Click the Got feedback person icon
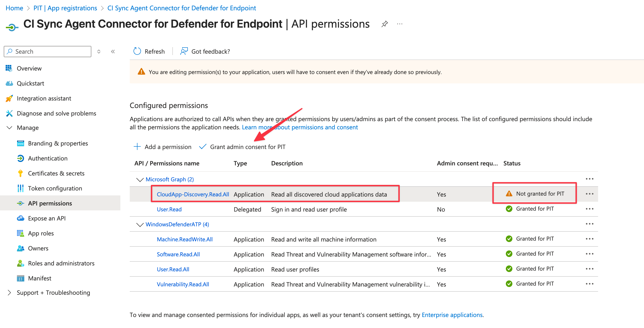This screenshot has width=644, height=328. tap(184, 51)
